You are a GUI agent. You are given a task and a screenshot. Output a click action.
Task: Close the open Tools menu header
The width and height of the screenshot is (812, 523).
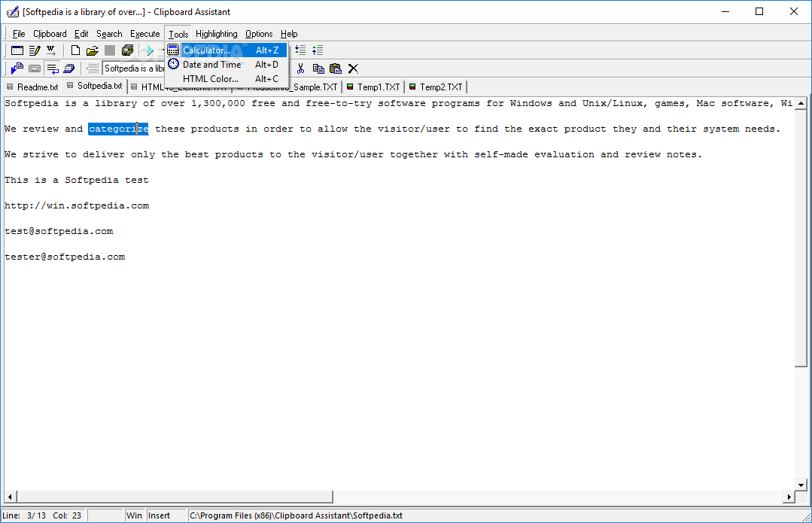tap(178, 34)
